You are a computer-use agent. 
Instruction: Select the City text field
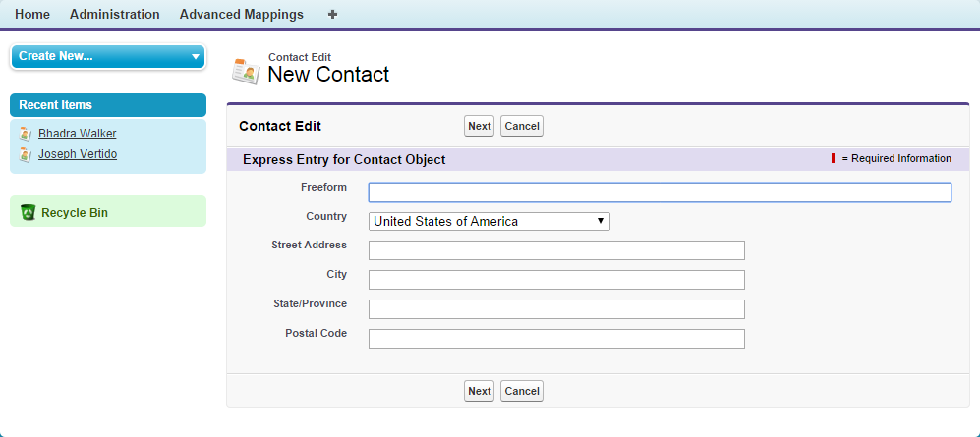click(x=556, y=280)
